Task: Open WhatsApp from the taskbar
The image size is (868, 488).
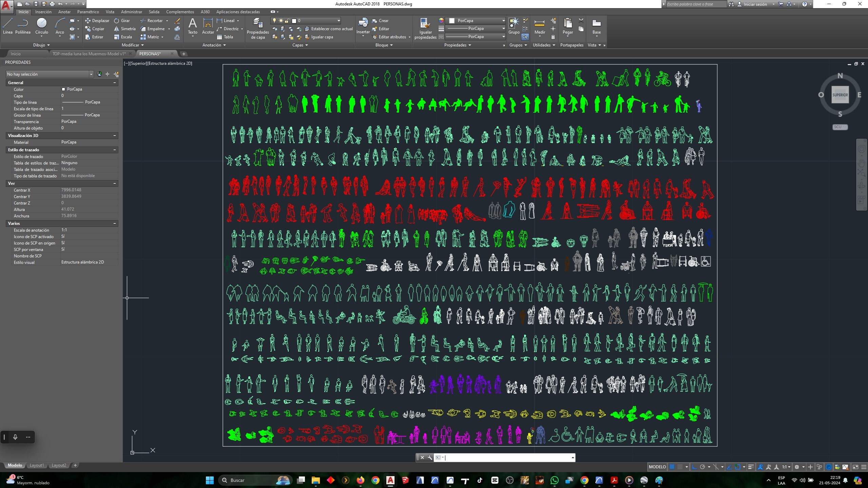Action: click(x=554, y=480)
